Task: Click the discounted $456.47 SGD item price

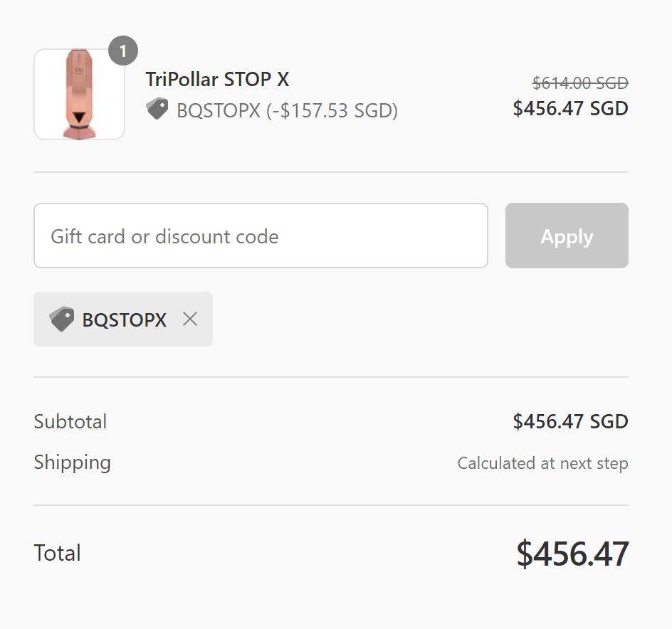Action: coord(570,109)
